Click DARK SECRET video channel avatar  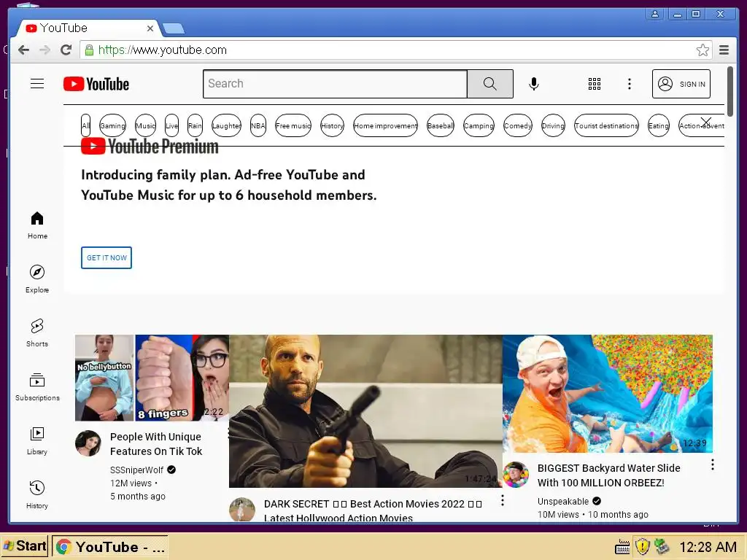pyautogui.click(x=242, y=510)
